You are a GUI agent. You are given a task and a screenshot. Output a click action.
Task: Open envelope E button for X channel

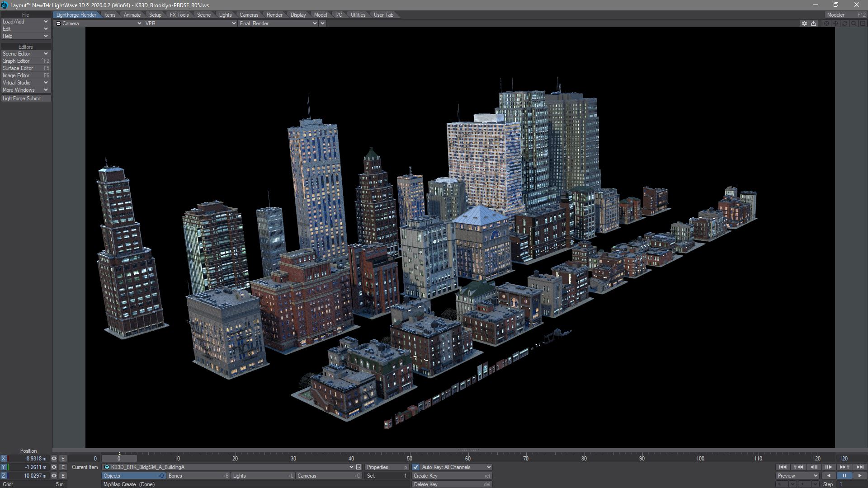tap(63, 459)
